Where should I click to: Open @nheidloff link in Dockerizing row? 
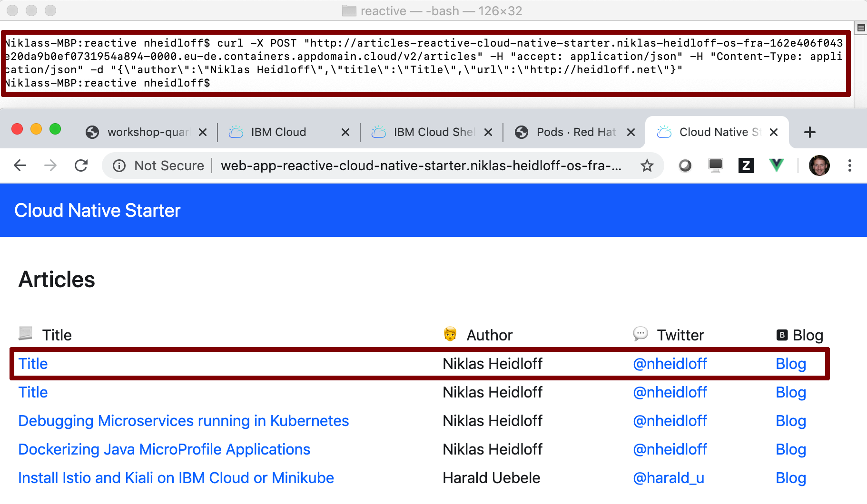670,449
